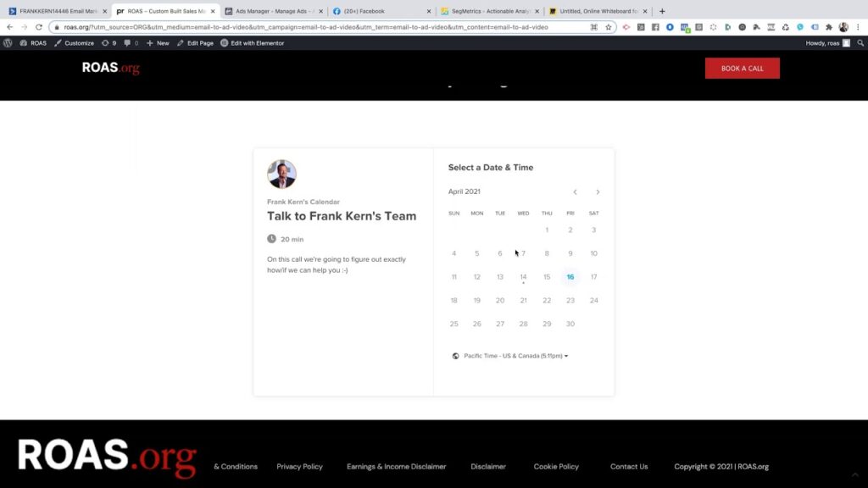Click the admin bar search magnifier
This screenshot has width=868, height=488.
[x=860, y=42]
